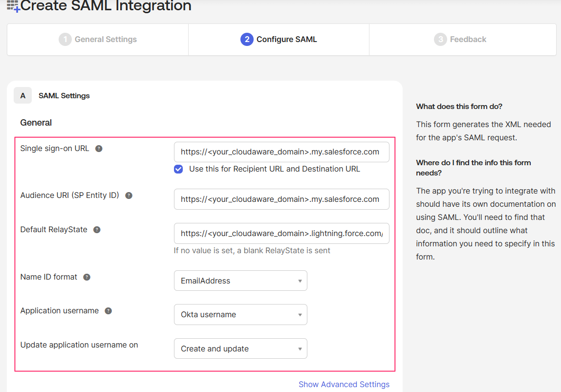
Task: Click the help icon next to Name ID format
Action: (x=86, y=277)
